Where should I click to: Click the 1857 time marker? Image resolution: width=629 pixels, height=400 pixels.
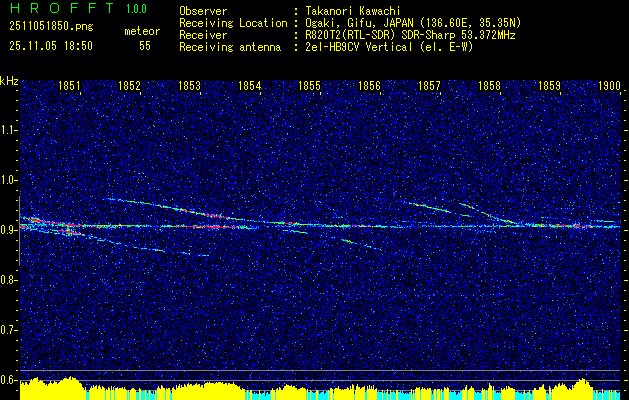tap(429, 87)
